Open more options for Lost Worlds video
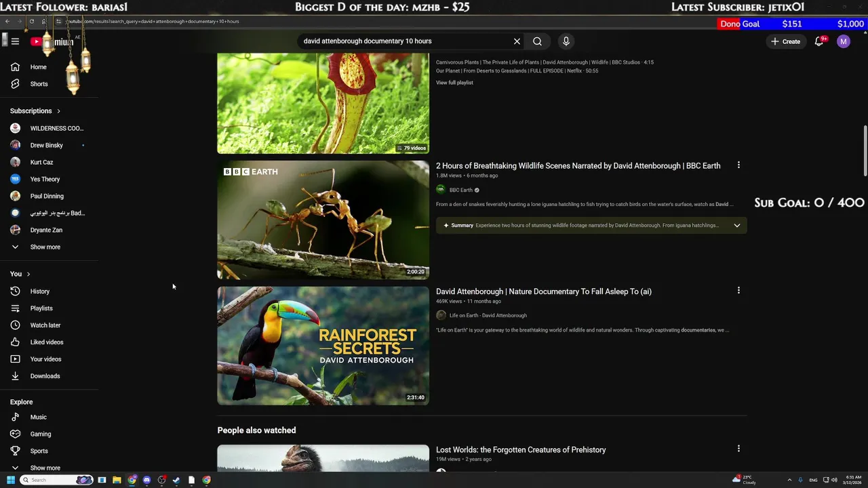The width and height of the screenshot is (868, 488). pos(738,449)
